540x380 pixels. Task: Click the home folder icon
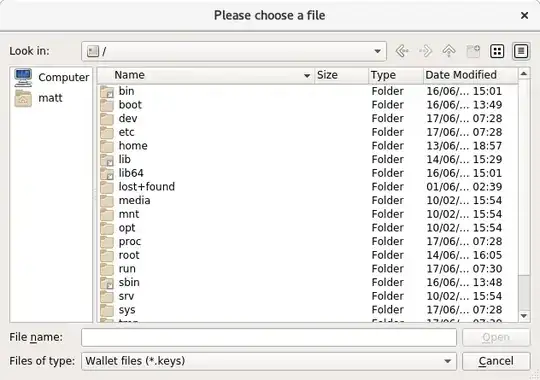(x=107, y=146)
